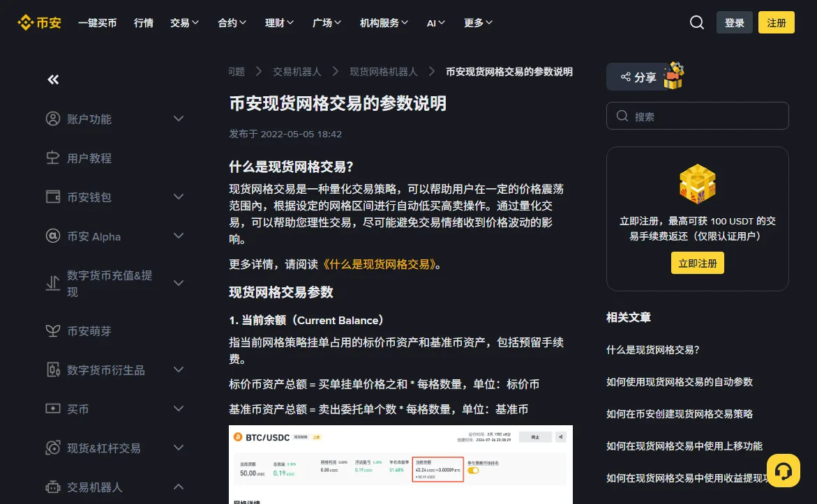Click the 币安 logo in the header

tap(39, 23)
